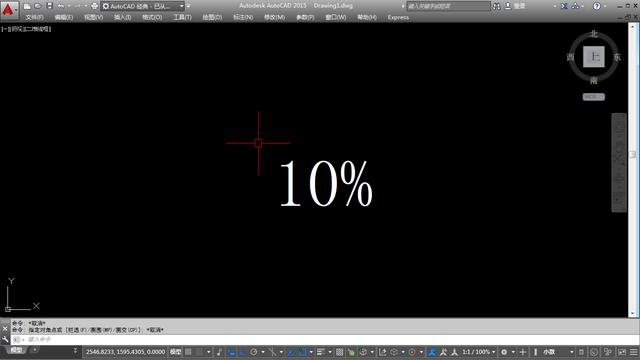Open the 格式(O) menu

coord(152,18)
